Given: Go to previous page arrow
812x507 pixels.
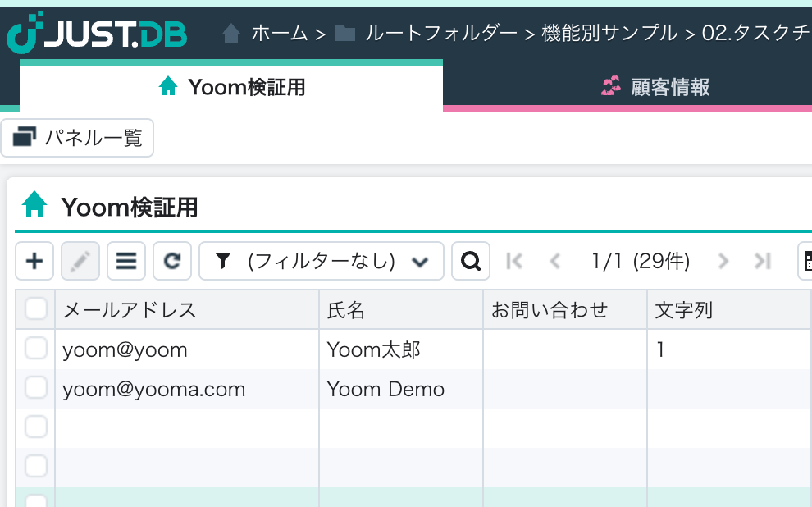Looking at the screenshot, I should [555, 262].
